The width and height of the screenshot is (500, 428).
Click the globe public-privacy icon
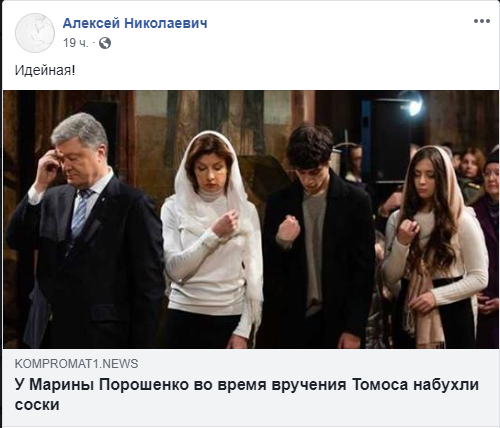(x=105, y=43)
